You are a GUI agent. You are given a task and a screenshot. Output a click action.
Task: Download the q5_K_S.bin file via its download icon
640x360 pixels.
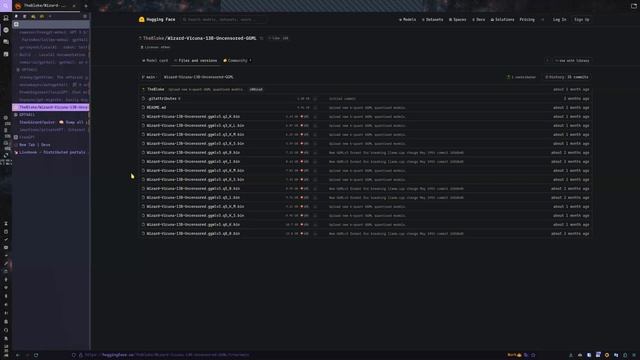coord(315,216)
